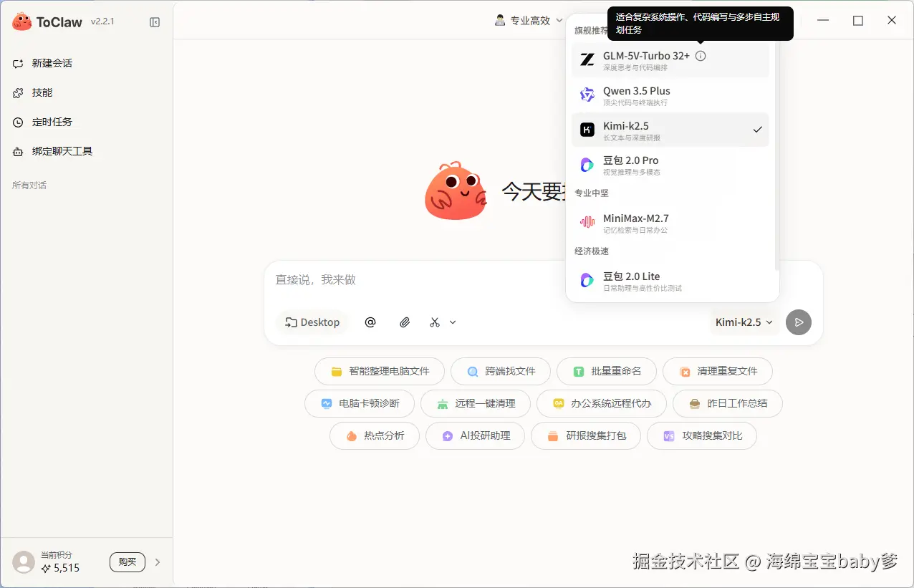The image size is (914, 588).
Task: Select the Kimi-k2.5 model entry
Action: pyautogui.click(x=670, y=130)
